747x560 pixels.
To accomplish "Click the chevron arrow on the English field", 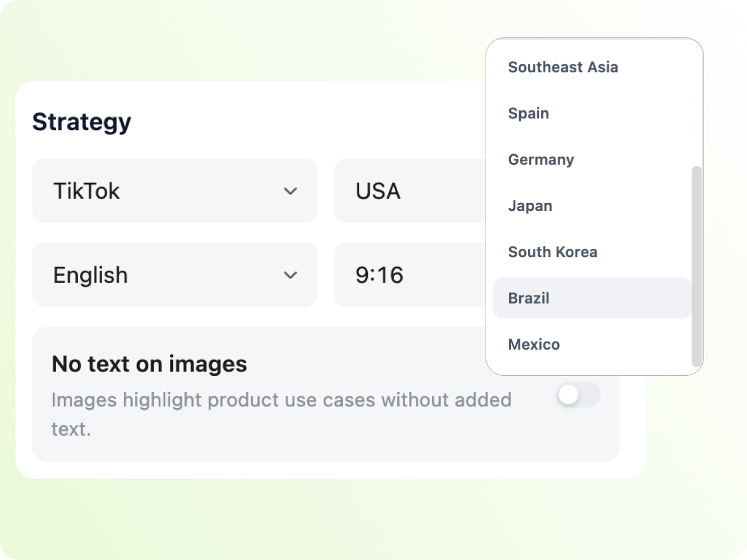I will click(290, 275).
